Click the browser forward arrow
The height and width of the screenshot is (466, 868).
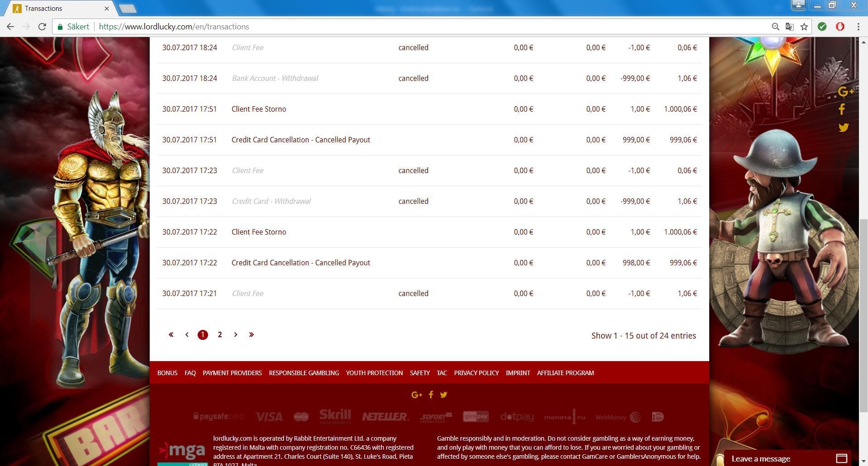click(x=26, y=27)
